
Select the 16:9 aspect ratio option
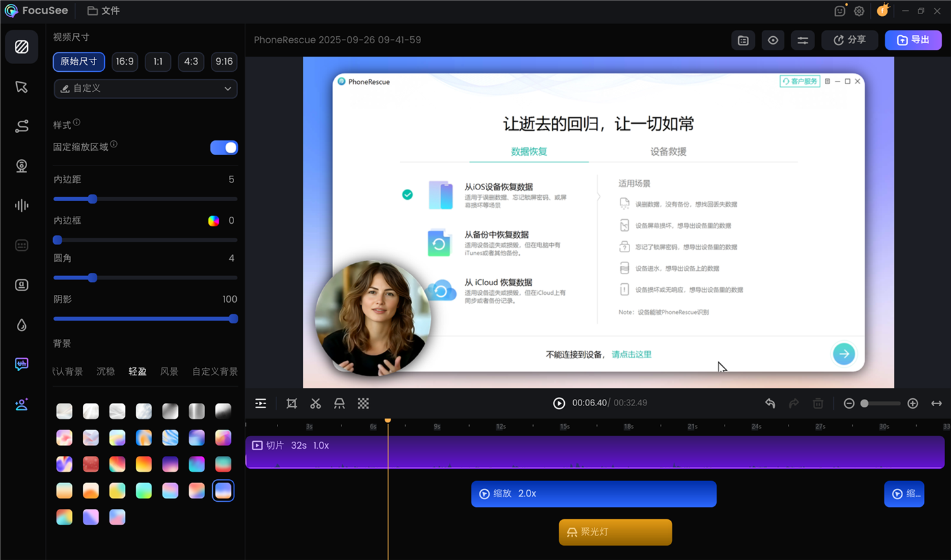pos(124,61)
